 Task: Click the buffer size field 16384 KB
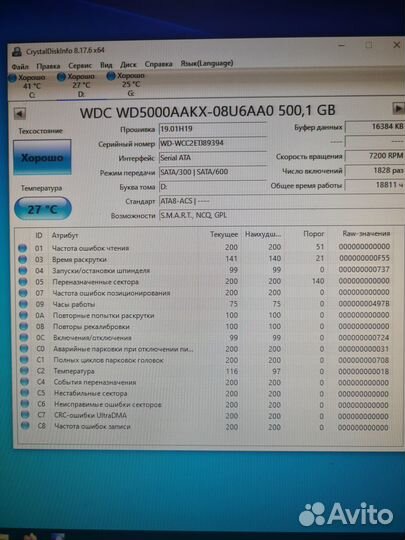coord(375,127)
